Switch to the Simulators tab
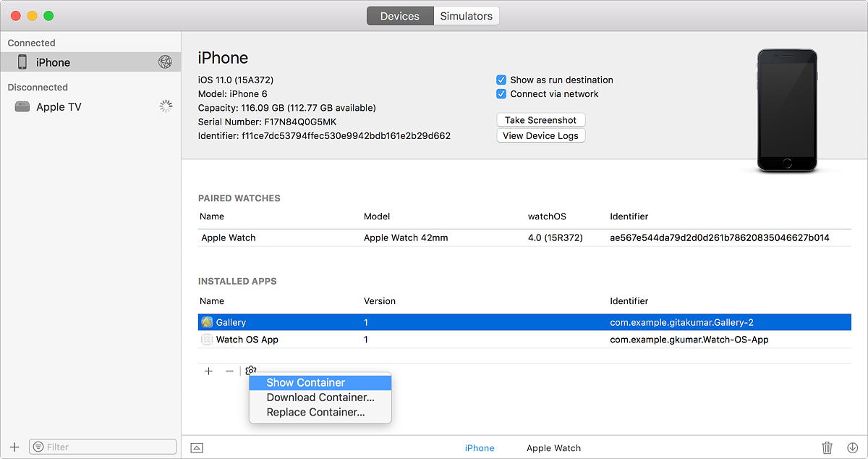 (467, 16)
